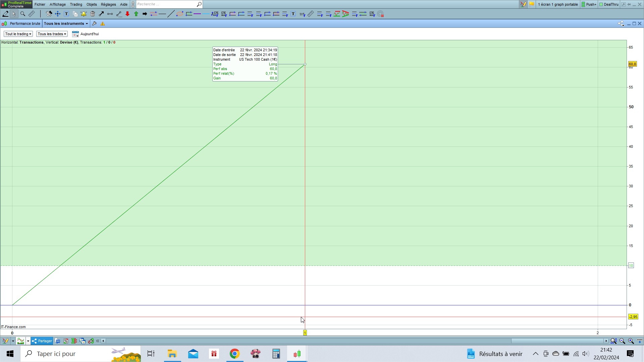The height and width of the screenshot is (362, 644).
Task: Select the magnifier zoom tool
Action: pos(23,14)
